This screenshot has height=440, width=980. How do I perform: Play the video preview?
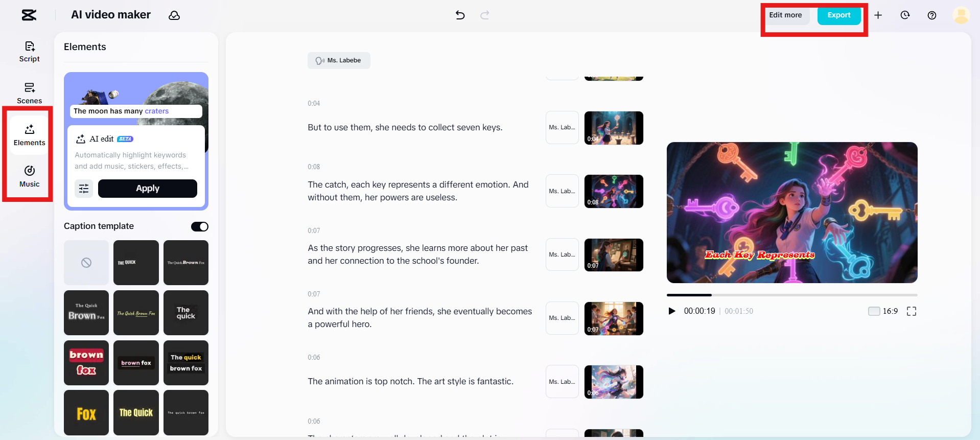click(672, 311)
